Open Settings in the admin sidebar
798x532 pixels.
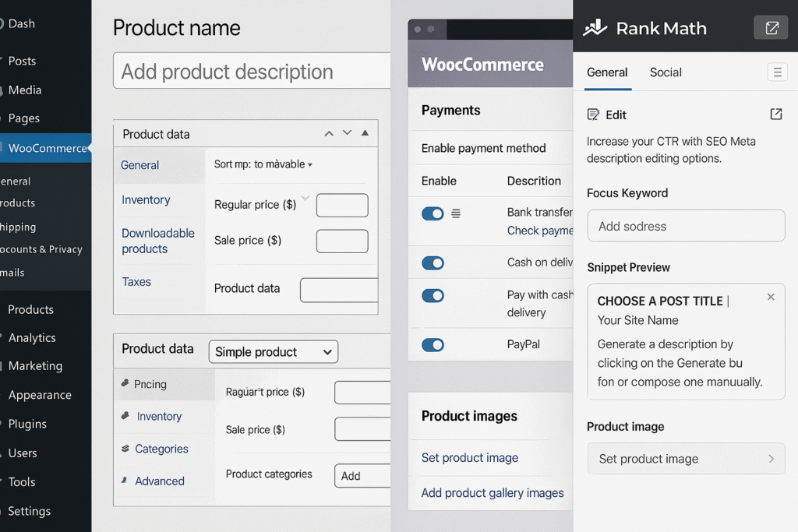tap(29, 511)
